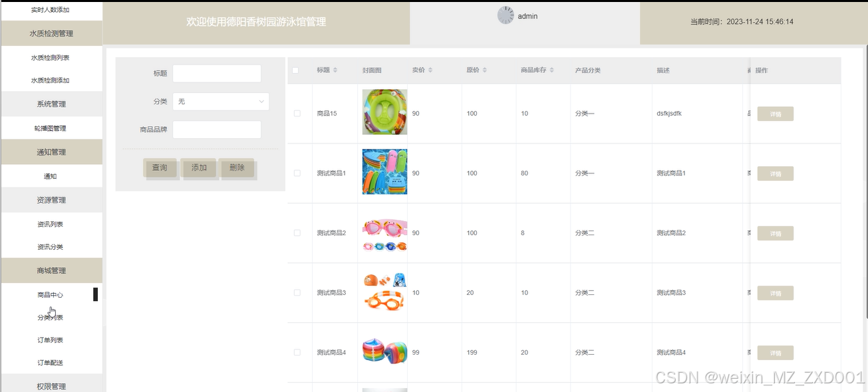Toggle the 资源管理 sidebar section
The height and width of the screenshot is (392, 868).
click(x=51, y=200)
